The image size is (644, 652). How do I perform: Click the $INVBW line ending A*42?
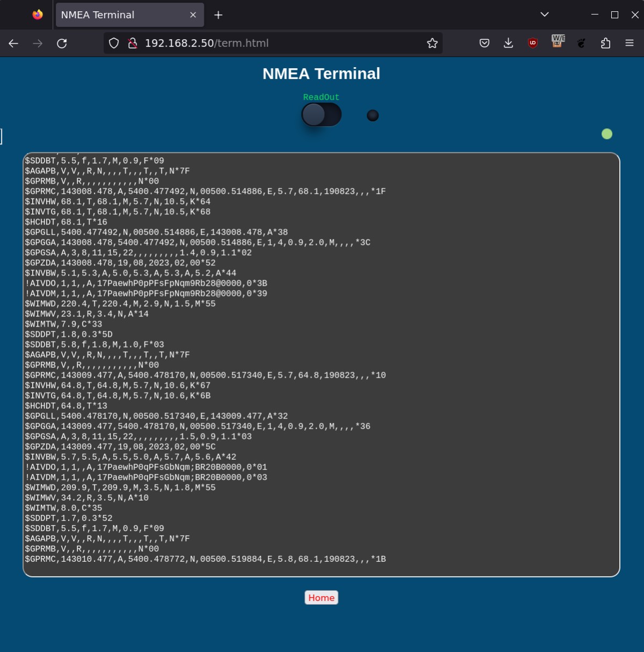(x=130, y=457)
